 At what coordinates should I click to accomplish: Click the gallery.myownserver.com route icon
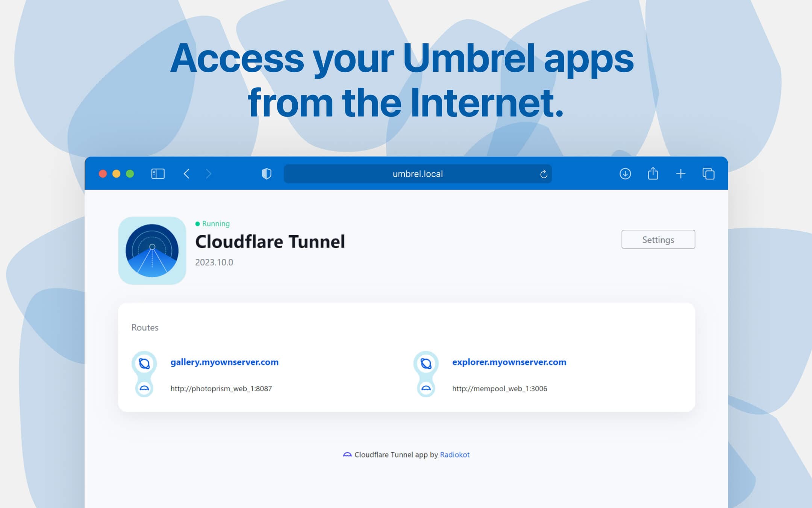(x=143, y=362)
